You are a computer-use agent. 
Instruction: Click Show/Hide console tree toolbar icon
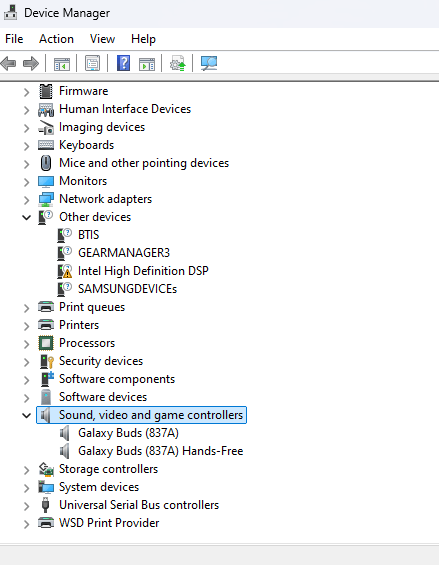point(62,64)
